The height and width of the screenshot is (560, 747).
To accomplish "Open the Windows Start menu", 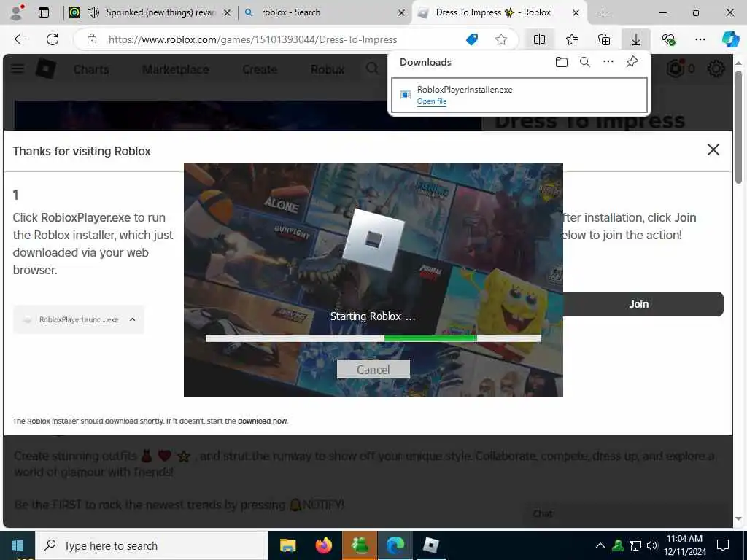I will pyautogui.click(x=18, y=545).
